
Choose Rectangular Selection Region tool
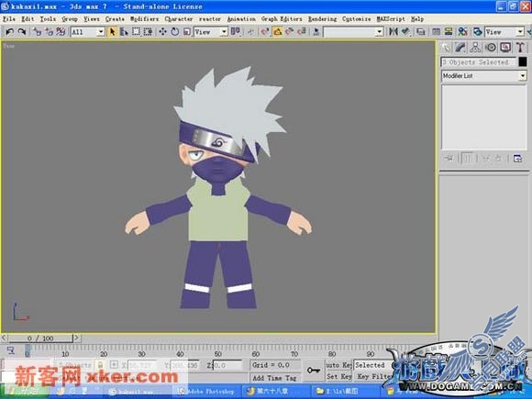136,32
